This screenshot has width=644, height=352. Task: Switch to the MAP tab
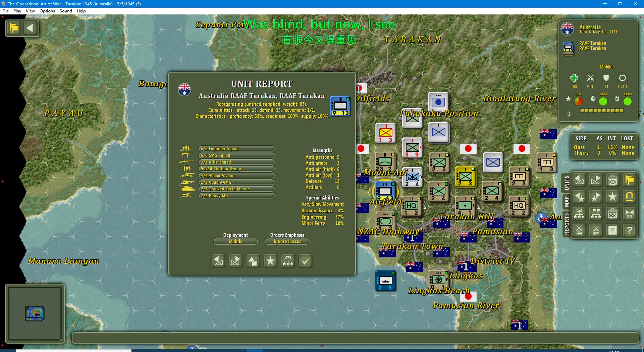pos(567,202)
